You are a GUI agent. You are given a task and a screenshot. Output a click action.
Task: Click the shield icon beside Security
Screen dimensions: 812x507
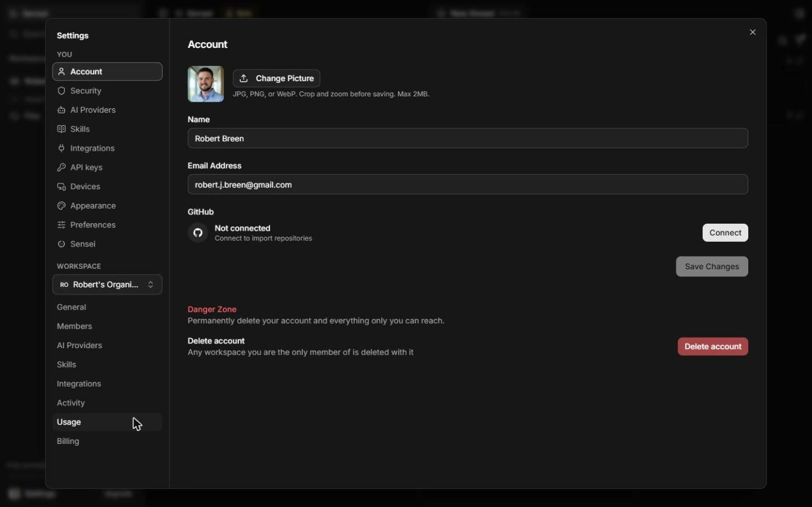61,91
